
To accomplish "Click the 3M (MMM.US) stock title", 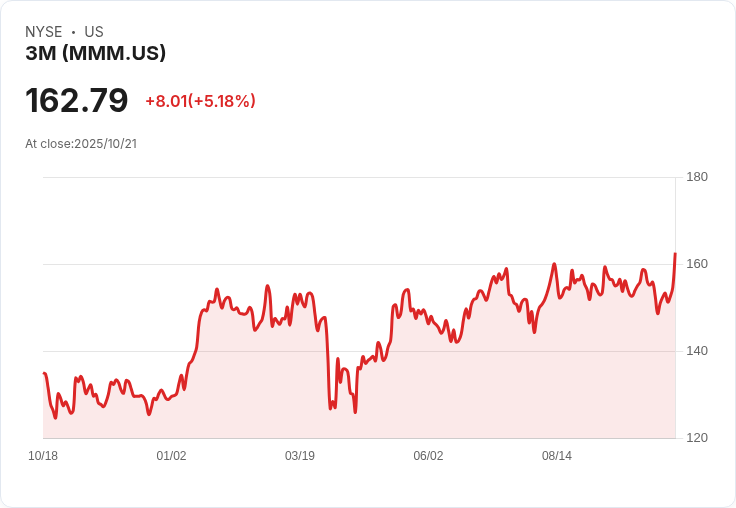I will coord(96,53).
